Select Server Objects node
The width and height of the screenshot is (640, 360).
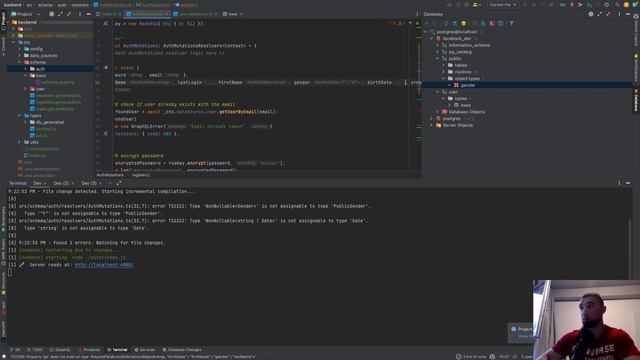(454, 125)
